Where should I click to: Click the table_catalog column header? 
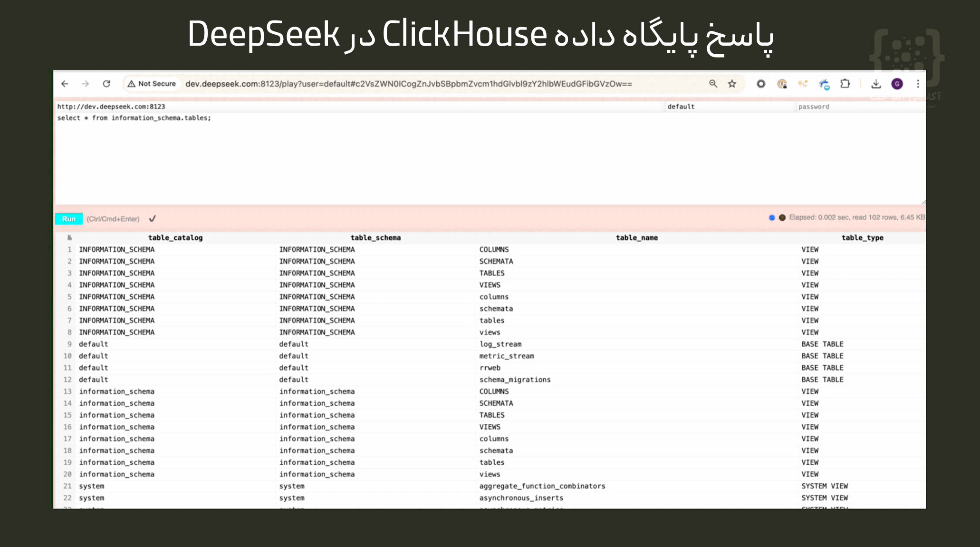click(175, 238)
